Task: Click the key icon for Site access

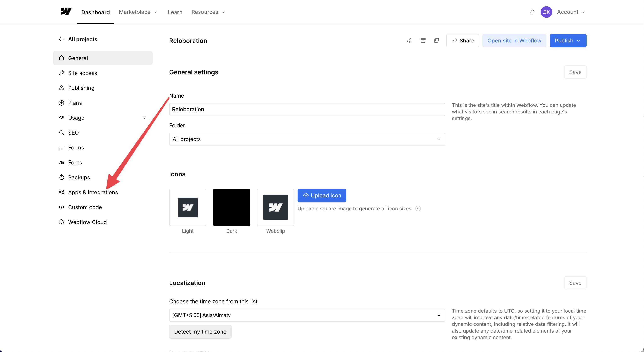Action: coord(62,73)
